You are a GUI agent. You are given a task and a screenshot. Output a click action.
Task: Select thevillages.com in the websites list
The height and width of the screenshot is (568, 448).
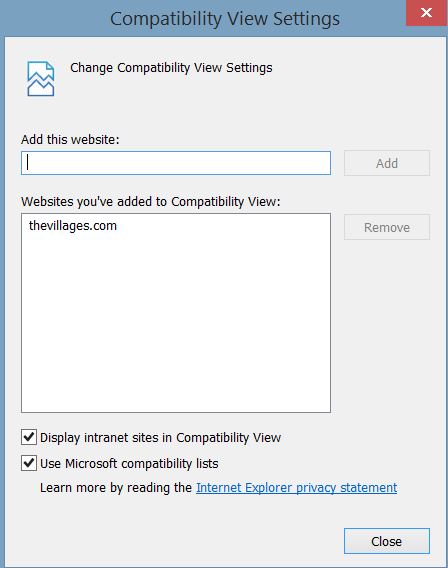[73, 226]
